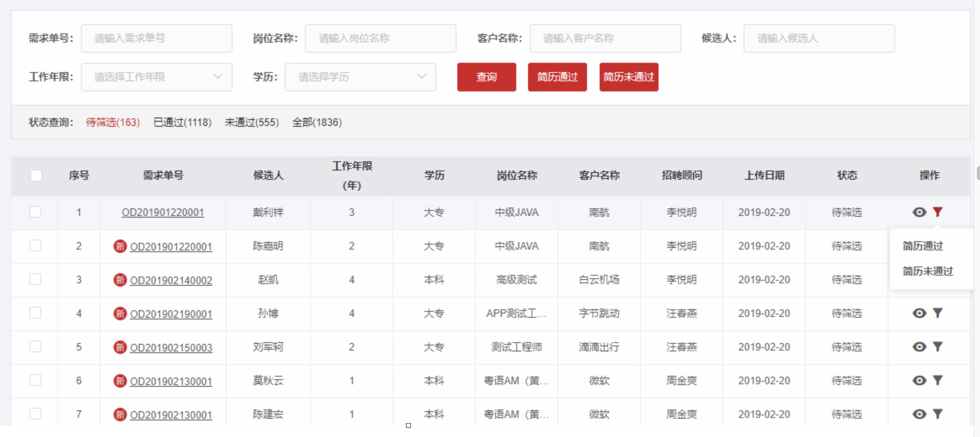Open the filter funnel for 孙博's row
This screenshot has height=437, width=980.
(937, 313)
